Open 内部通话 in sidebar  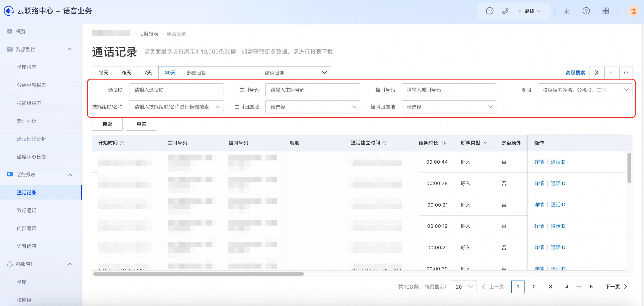coord(26,228)
